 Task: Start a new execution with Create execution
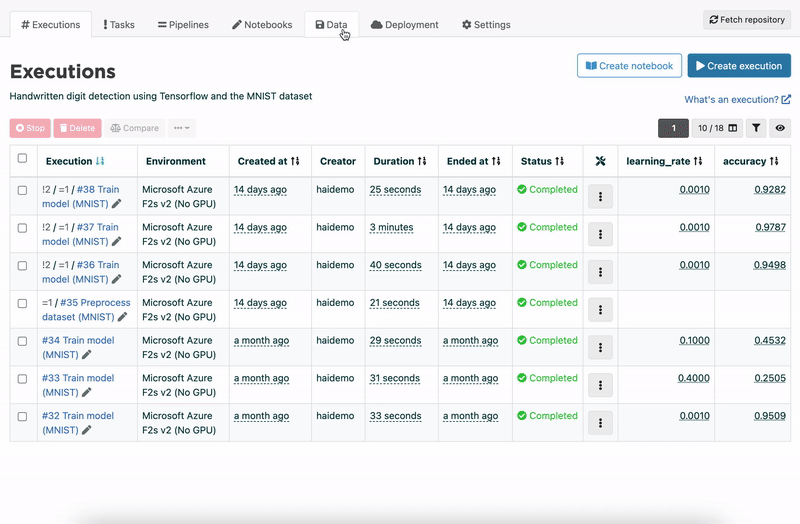[739, 66]
